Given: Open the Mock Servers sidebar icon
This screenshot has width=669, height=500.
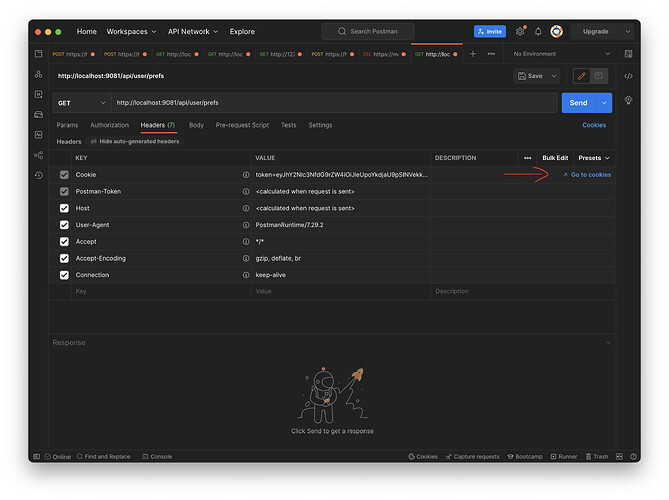Looking at the screenshot, I should pyautogui.click(x=38, y=114).
